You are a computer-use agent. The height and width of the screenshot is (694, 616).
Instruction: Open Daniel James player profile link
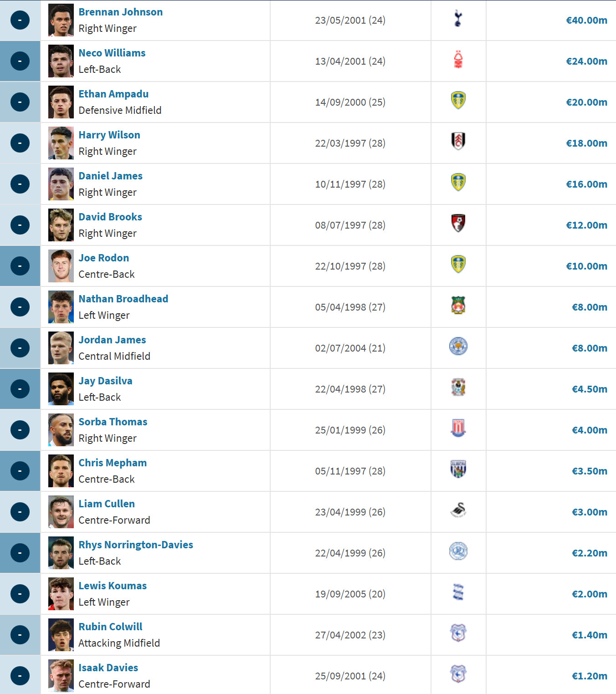pyautogui.click(x=110, y=176)
